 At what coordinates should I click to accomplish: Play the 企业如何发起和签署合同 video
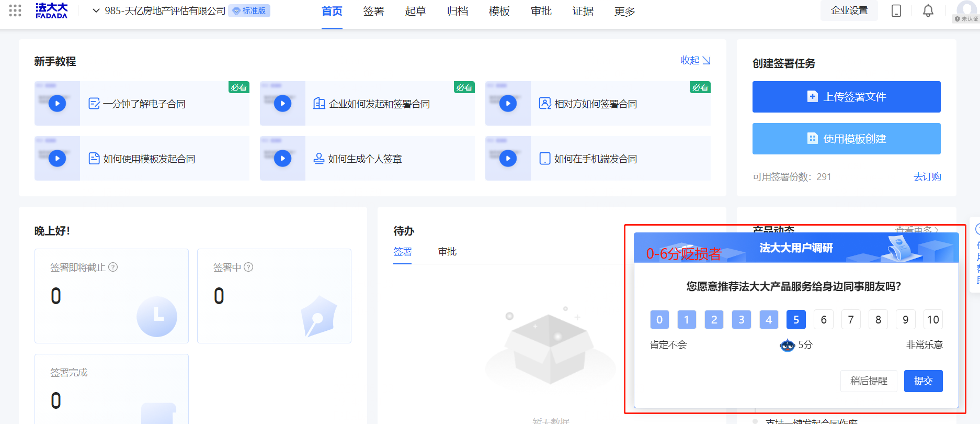pos(283,103)
